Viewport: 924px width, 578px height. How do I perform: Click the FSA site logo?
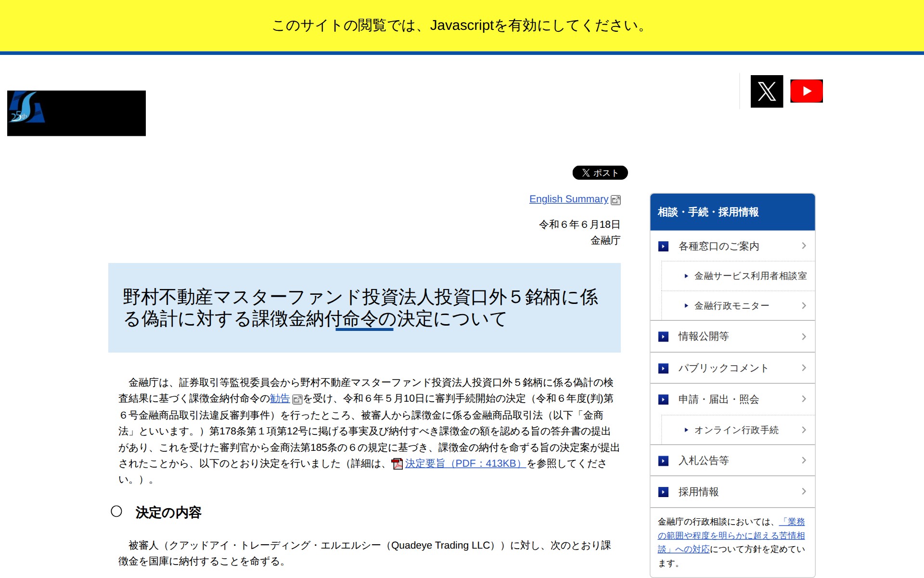[x=76, y=113]
